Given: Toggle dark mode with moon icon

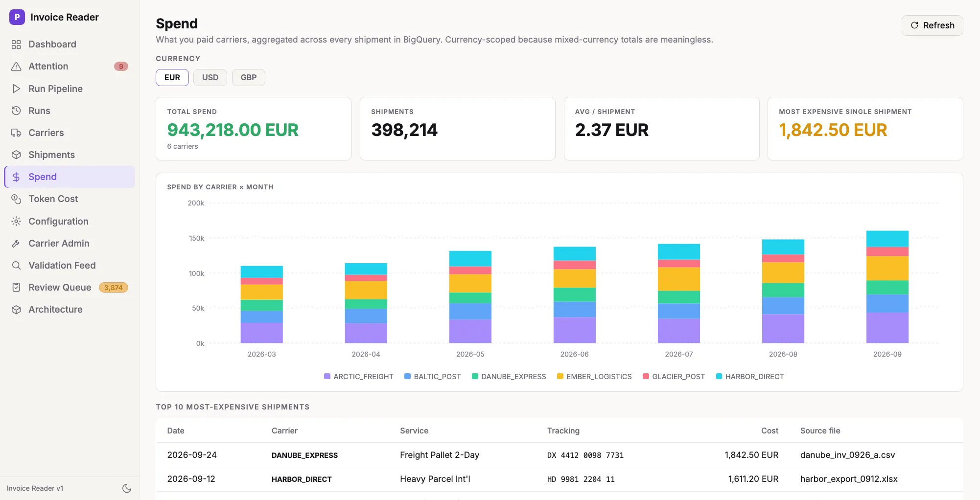Looking at the screenshot, I should (127, 488).
